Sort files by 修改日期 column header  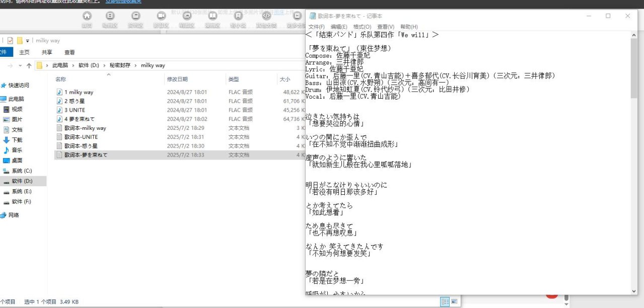[x=177, y=80]
